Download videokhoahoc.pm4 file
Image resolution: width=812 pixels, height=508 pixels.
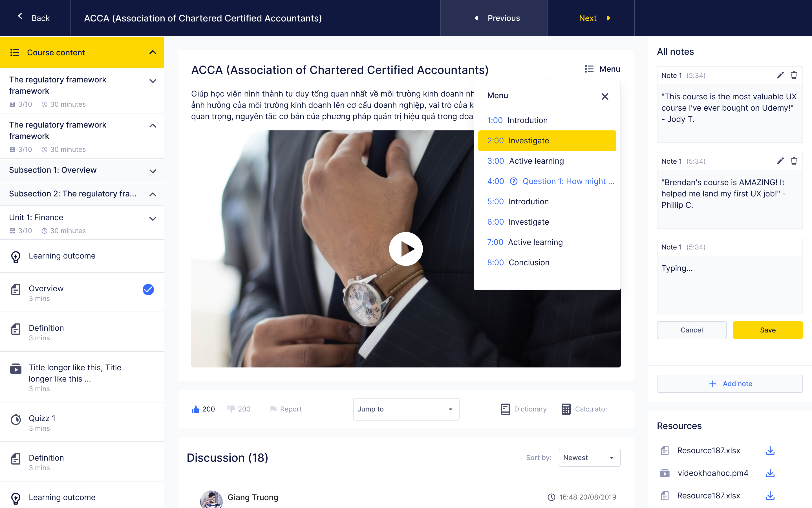770,473
